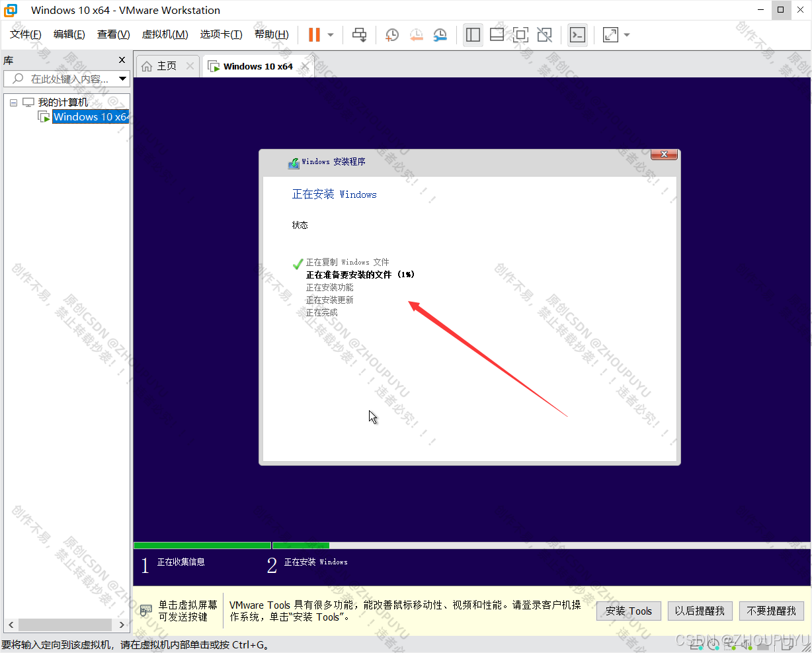
Task: Click the magnifier icon in library search
Action: [x=18, y=79]
